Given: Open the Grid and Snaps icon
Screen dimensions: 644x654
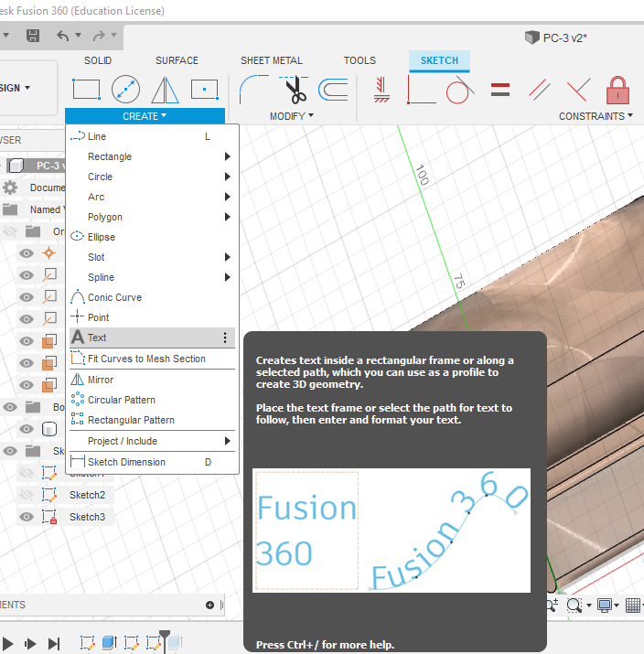Looking at the screenshot, I should point(633,606).
